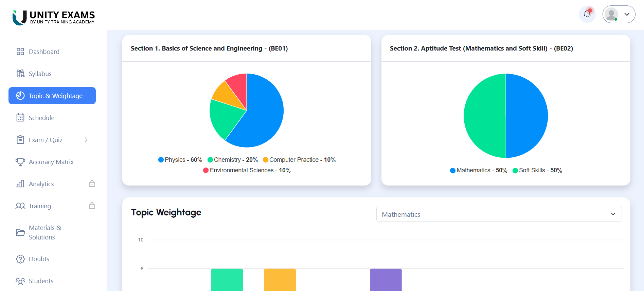The height and width of the screenshot is (291, 644).
Task: Go to the Students page
Action: (x=41, y=281)
